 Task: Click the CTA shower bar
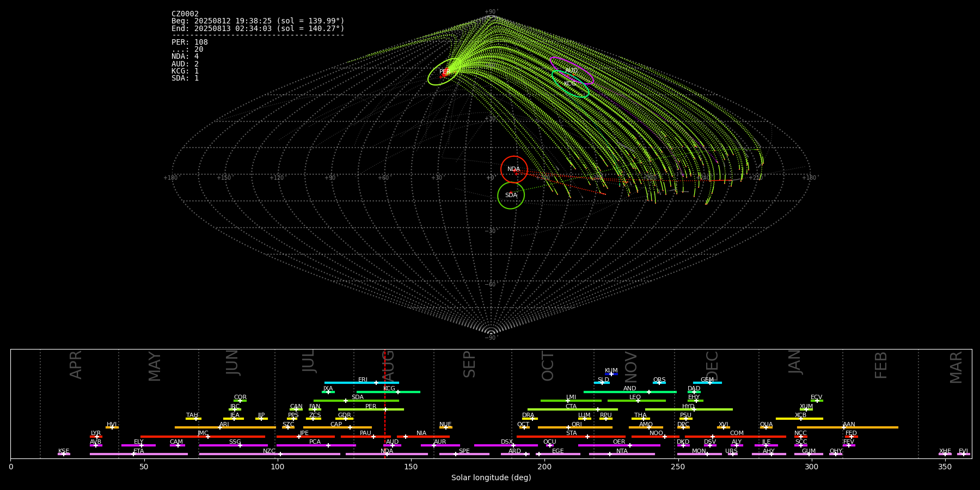[573, 409]
